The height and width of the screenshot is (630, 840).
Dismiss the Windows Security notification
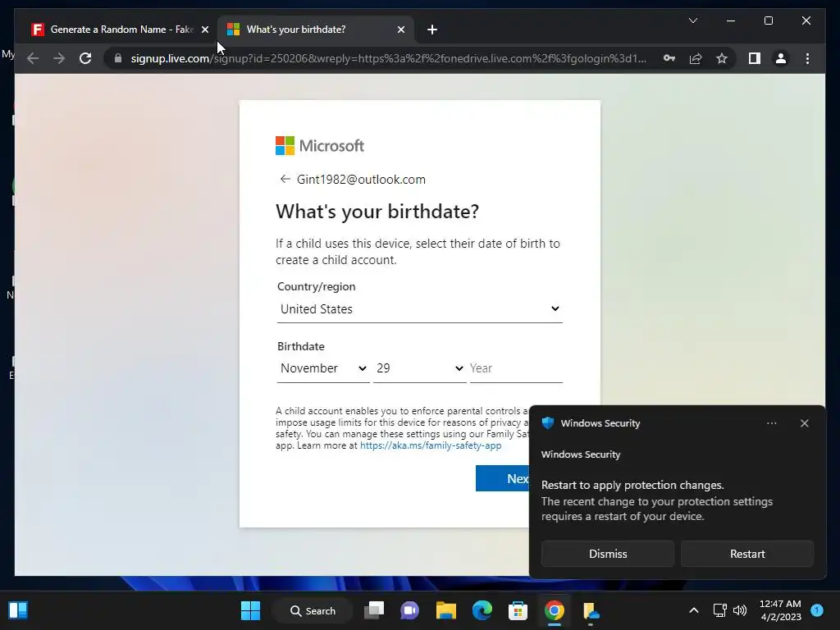[x=608, y=554]
